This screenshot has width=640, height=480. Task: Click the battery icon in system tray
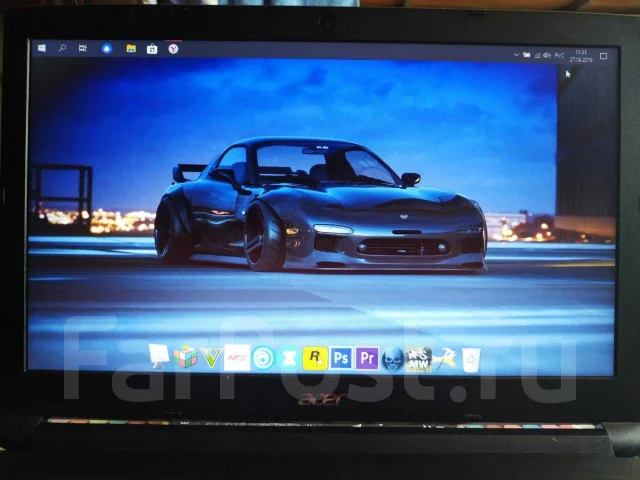527,55
